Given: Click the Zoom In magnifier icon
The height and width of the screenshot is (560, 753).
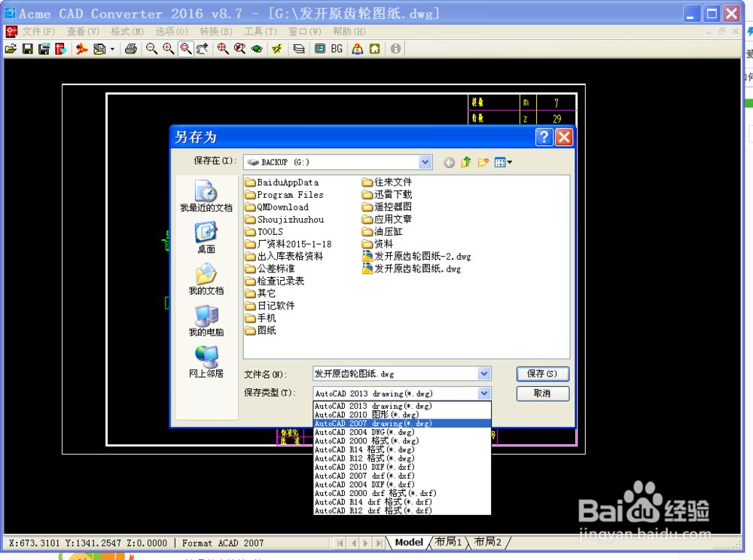Looking at the screenshot, I should tap(169, 49).
